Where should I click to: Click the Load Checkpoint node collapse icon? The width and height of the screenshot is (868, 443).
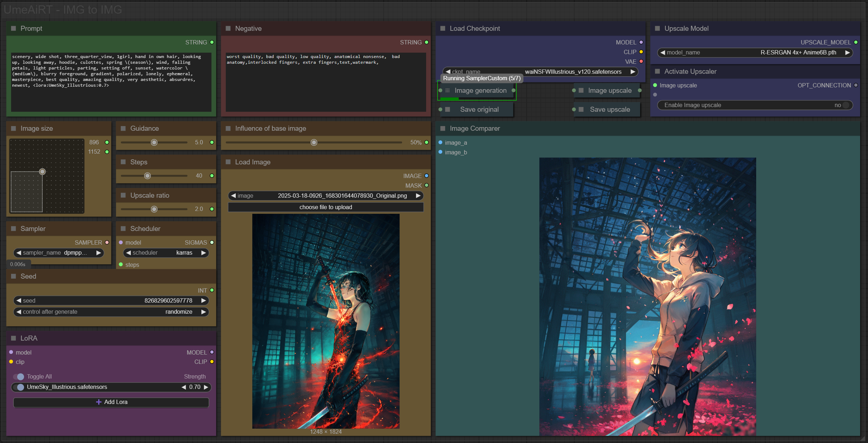click(x=443, y=28)
